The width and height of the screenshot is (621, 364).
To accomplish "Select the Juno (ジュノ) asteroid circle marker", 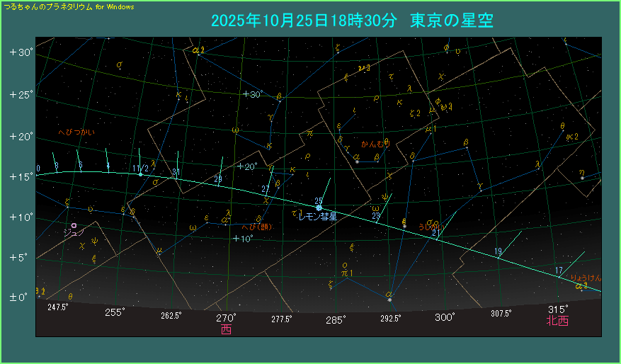I will pos(74,226).
